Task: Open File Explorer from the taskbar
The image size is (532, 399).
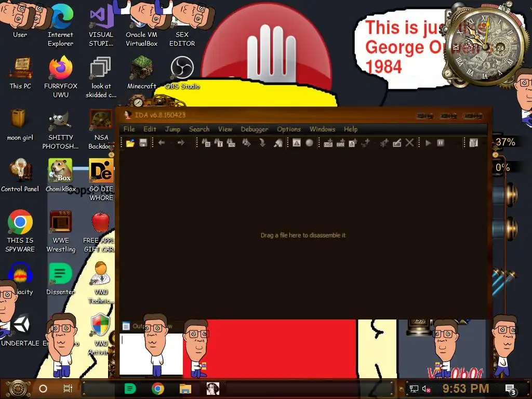Action: [x=185, y=389]
